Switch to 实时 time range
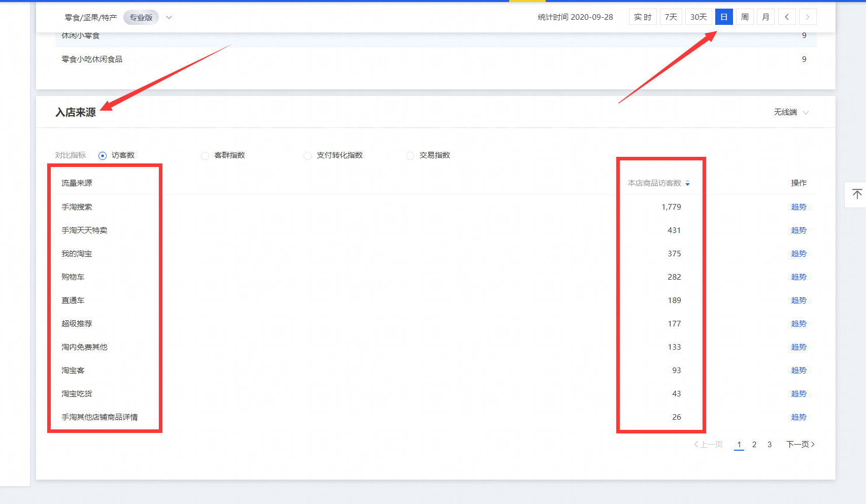866x504 pixels. click(x=643, y=17)
